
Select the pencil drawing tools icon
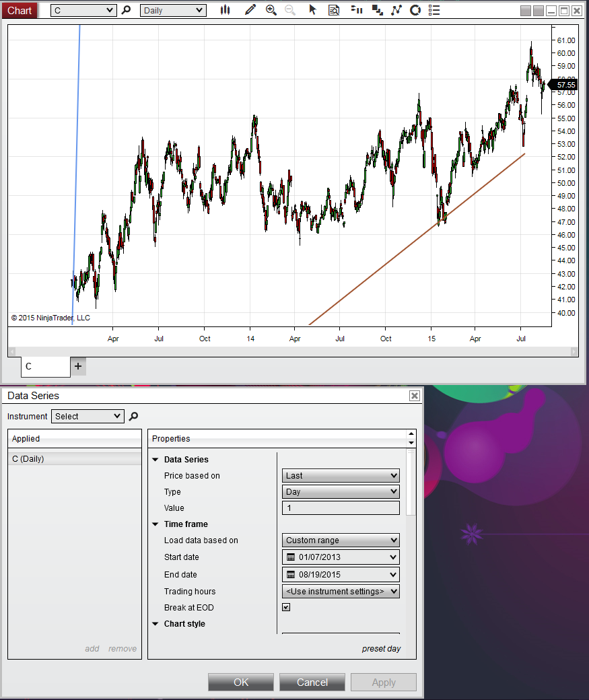[x=250, y=10]
